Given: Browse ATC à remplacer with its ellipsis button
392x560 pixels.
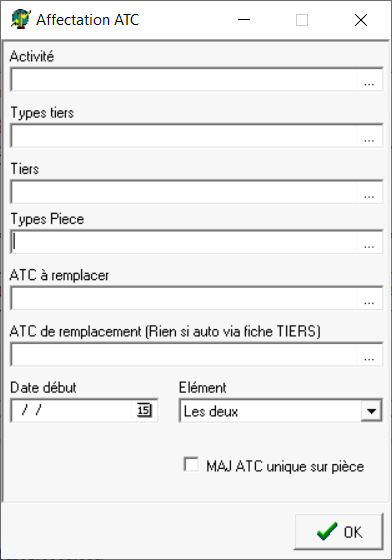Looking at the screenshot, I should coord(369,298).
